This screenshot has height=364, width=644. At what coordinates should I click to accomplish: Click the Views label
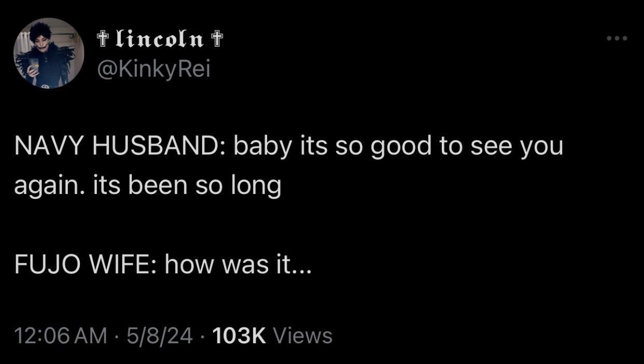pos(302,335)
